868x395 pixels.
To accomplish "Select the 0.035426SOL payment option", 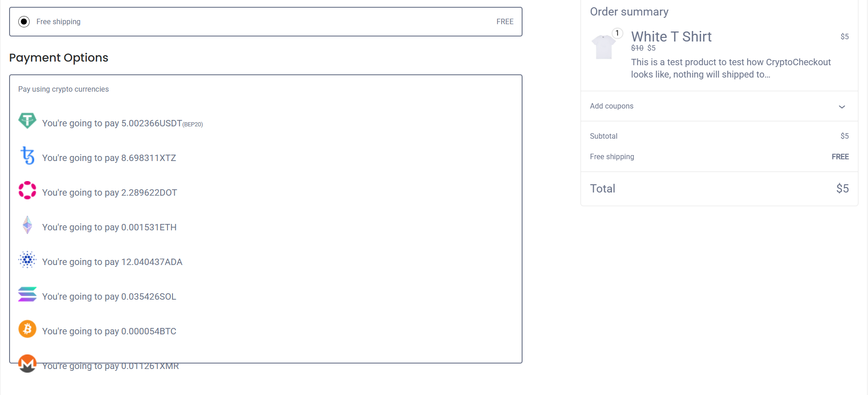I will tap(109, 297).
